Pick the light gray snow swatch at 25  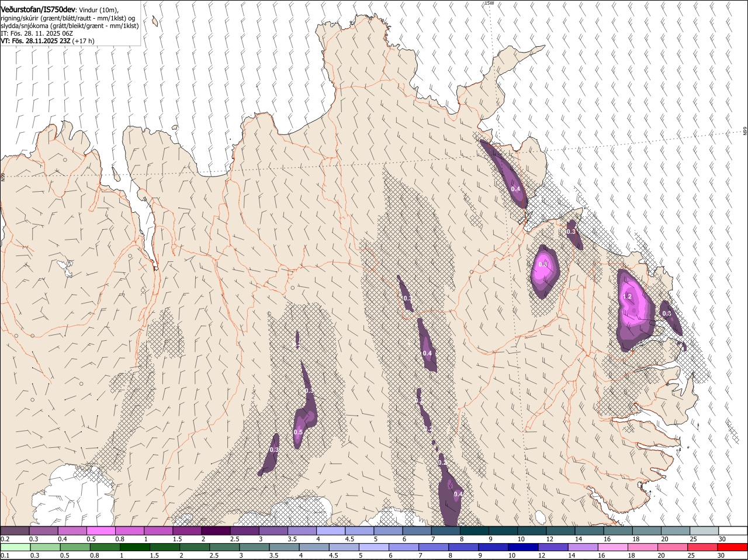[704, 530]
